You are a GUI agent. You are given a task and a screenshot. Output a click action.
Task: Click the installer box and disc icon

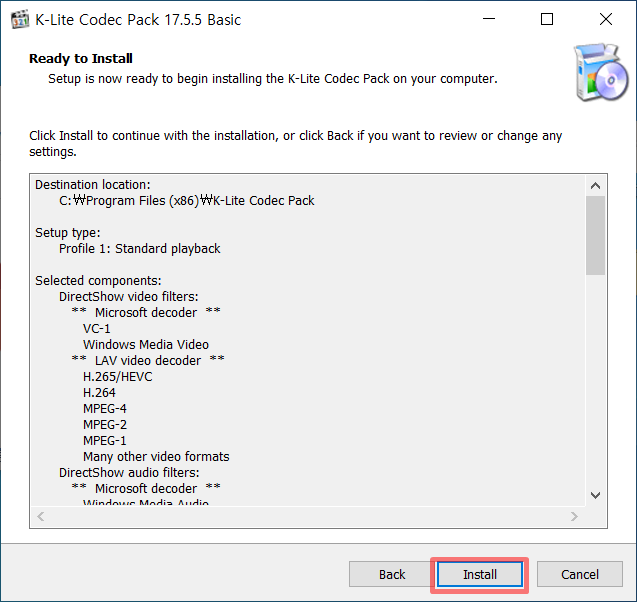point(601,72)
